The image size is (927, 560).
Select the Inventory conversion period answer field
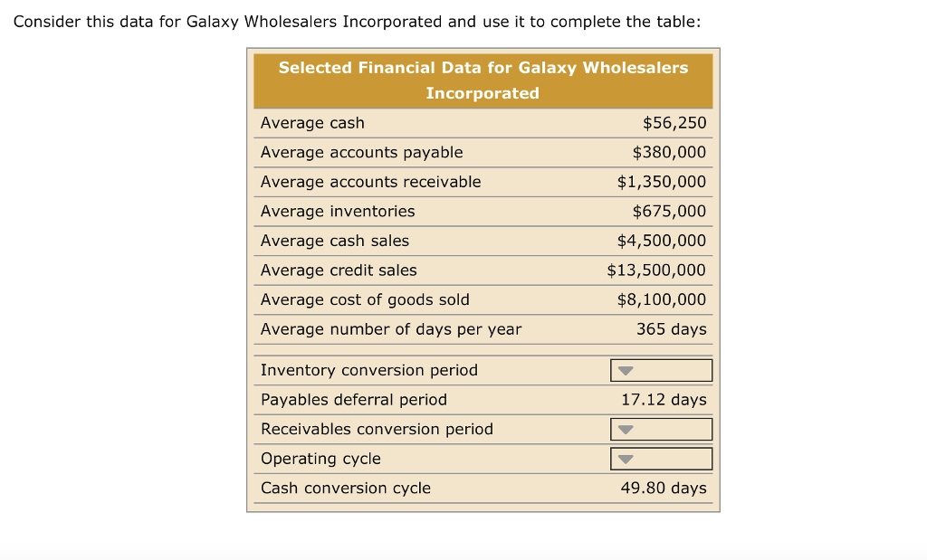pyautogui.click(x=661, y=370)
